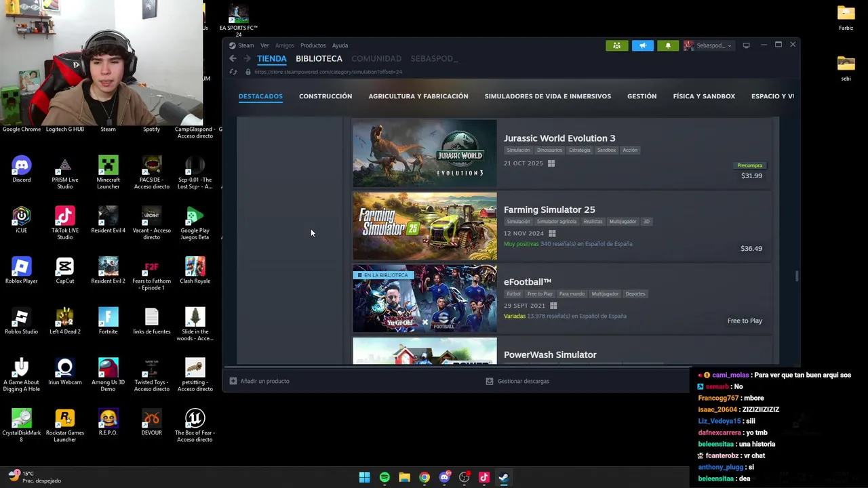Screen dimensions: 868x488
Task: Switch to TIENDA section
Action: (272, 59)
